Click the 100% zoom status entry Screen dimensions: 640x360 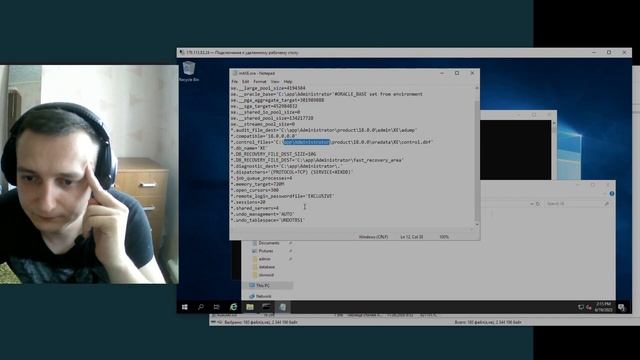[444, 237]
